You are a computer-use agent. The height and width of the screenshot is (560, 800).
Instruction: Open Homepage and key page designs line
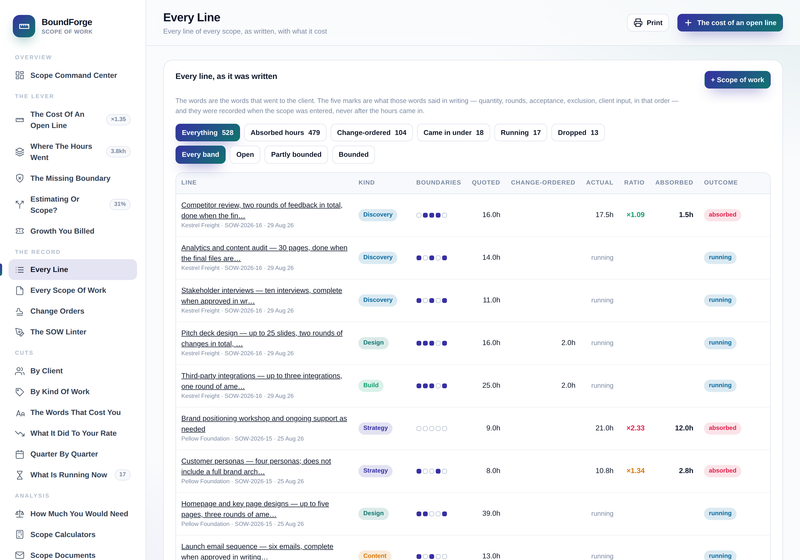coord(255,509)
